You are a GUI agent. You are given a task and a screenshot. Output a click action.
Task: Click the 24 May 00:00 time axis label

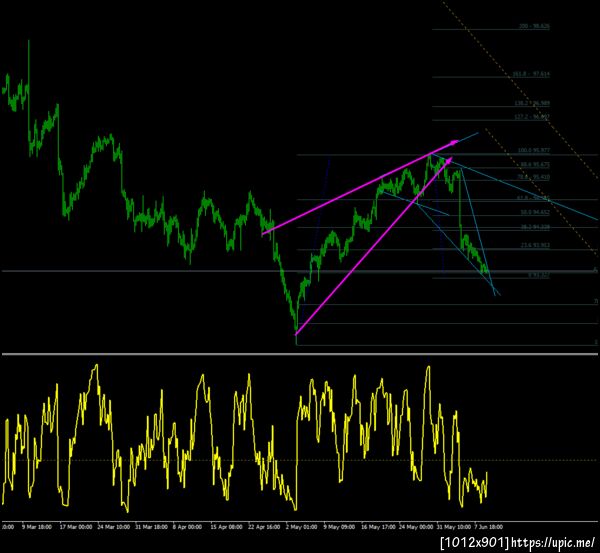416,527
